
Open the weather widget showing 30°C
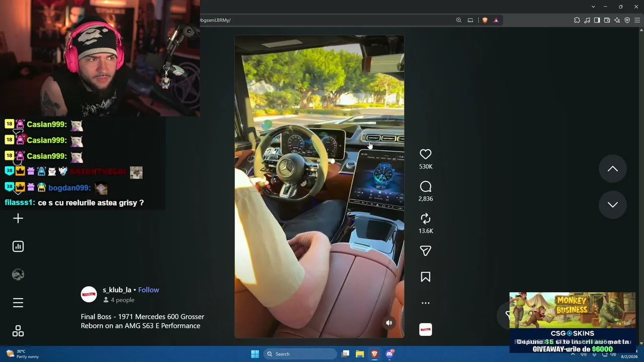point(23,354)
